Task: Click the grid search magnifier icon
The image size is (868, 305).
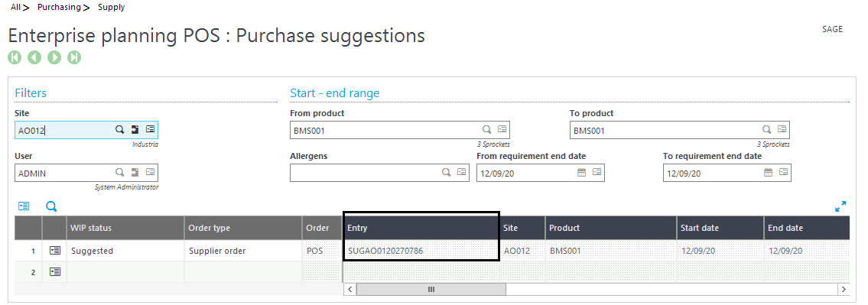Action: [x=51, y=206]
